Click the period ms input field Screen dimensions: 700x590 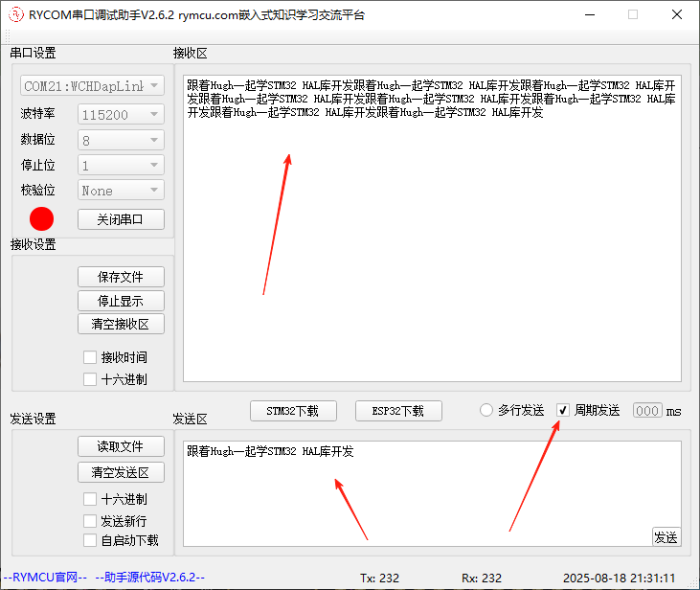coord(647,410)
